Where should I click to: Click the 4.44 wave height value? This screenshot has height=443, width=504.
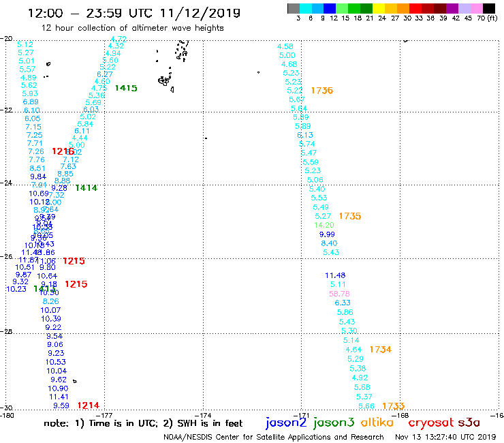[x=80, y=138]
